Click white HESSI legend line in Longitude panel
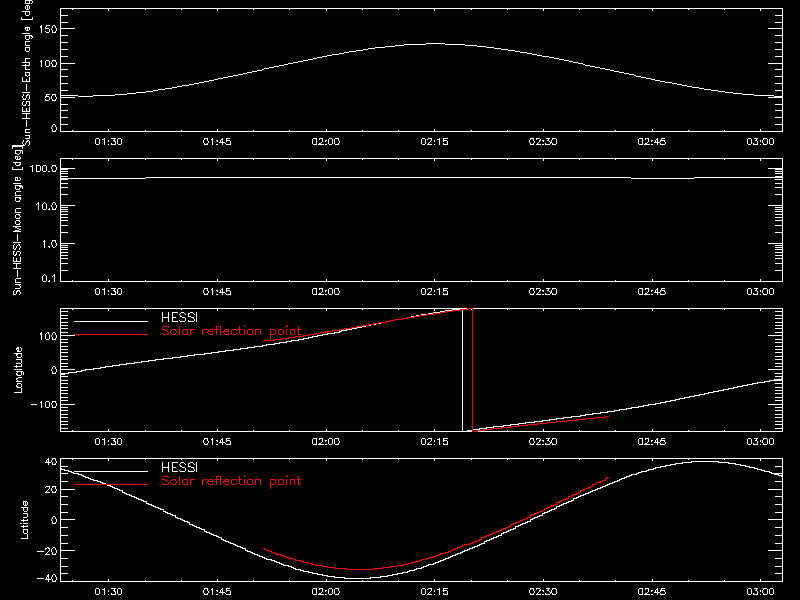The width and height of the screenshot is (800, 600). coord(111,321)
